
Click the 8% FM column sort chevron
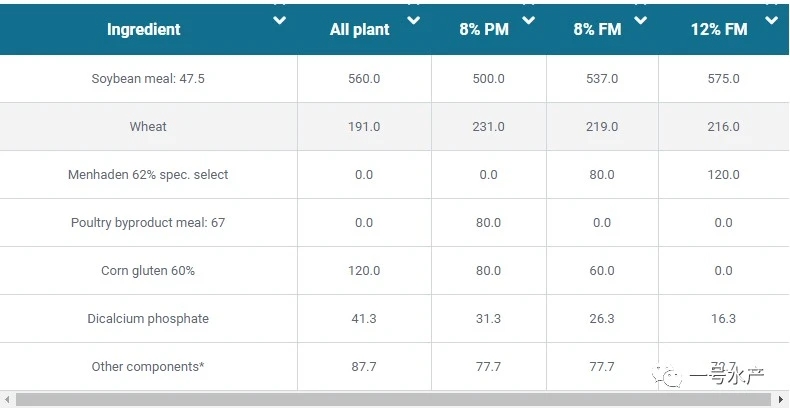640,21
